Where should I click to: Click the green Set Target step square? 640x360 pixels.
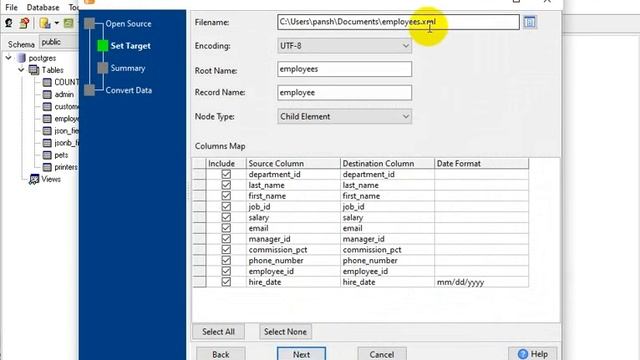click(x=103, y=46)
